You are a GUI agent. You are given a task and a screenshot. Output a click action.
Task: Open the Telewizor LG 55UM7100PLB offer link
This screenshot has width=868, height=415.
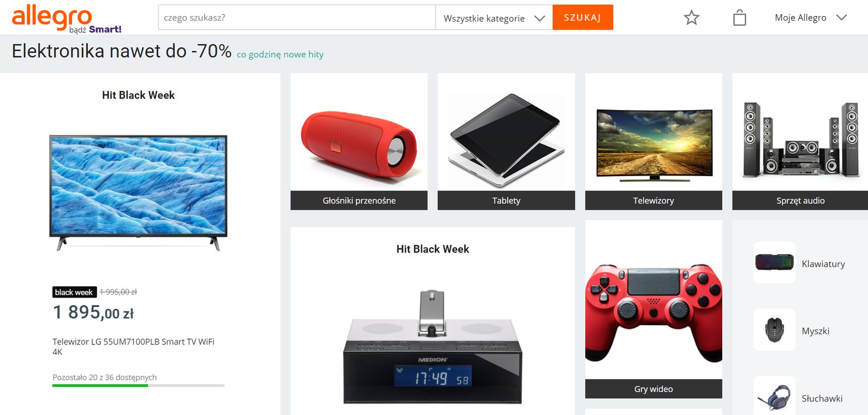[x=134, y=346]
